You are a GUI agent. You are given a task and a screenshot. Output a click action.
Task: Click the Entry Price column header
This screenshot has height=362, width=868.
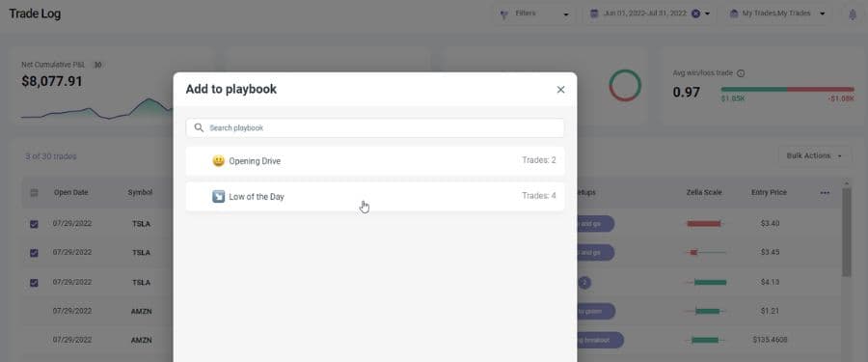(769, 193)
